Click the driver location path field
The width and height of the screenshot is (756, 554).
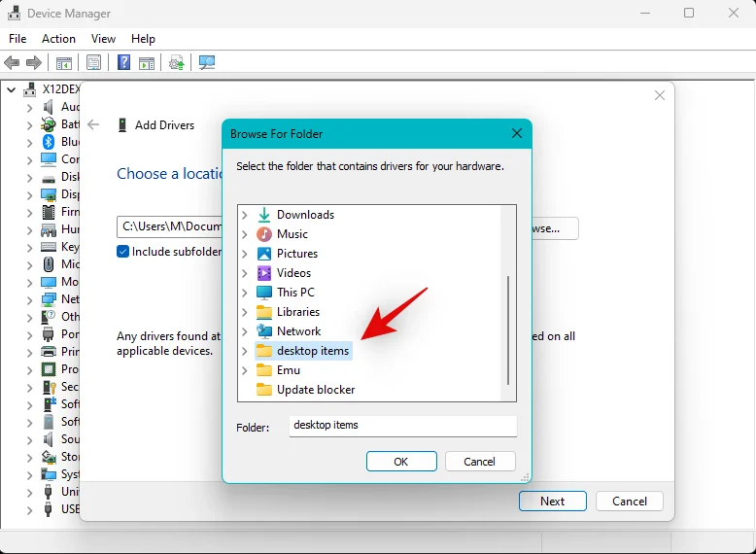(170, 226)
